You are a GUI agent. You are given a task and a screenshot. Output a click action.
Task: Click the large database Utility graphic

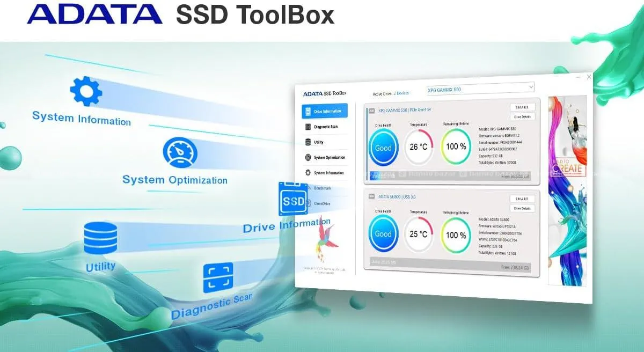click(100, 238)
